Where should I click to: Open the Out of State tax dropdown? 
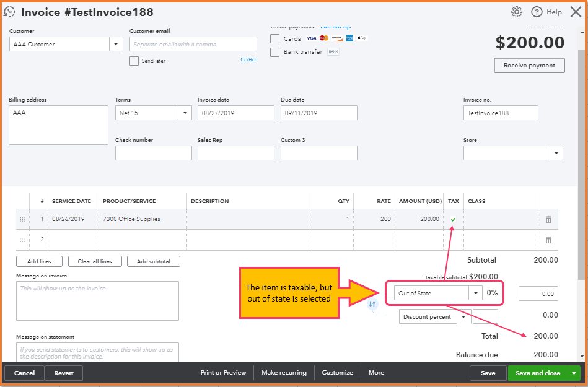click(475, 294)
